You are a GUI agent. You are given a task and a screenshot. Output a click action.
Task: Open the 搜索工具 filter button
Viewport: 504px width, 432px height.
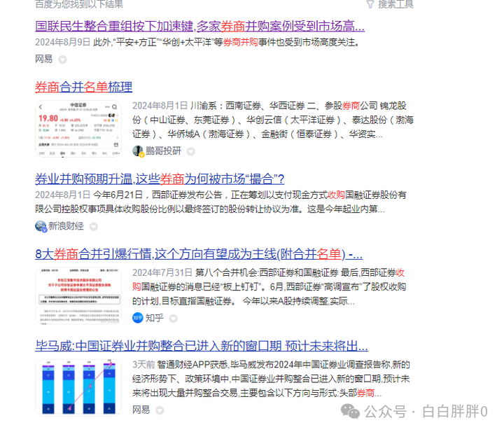(x=390, y=4)
